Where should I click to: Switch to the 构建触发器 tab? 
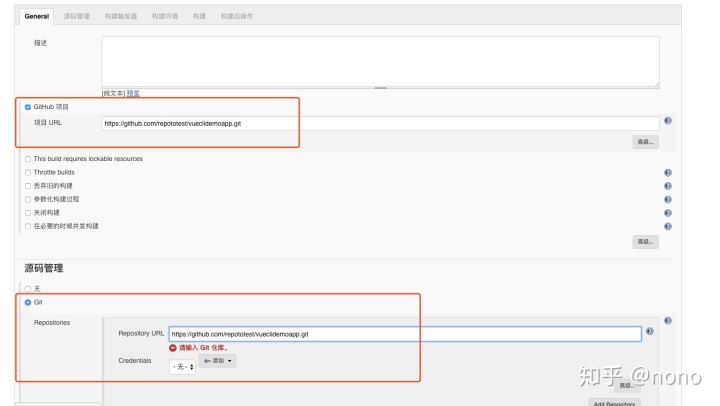[x=121, y=16]
